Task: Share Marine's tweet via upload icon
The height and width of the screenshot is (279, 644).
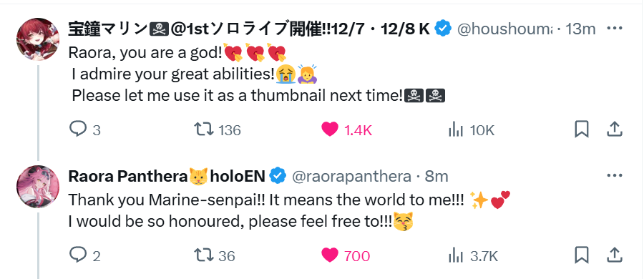Action: coord(615,130)
